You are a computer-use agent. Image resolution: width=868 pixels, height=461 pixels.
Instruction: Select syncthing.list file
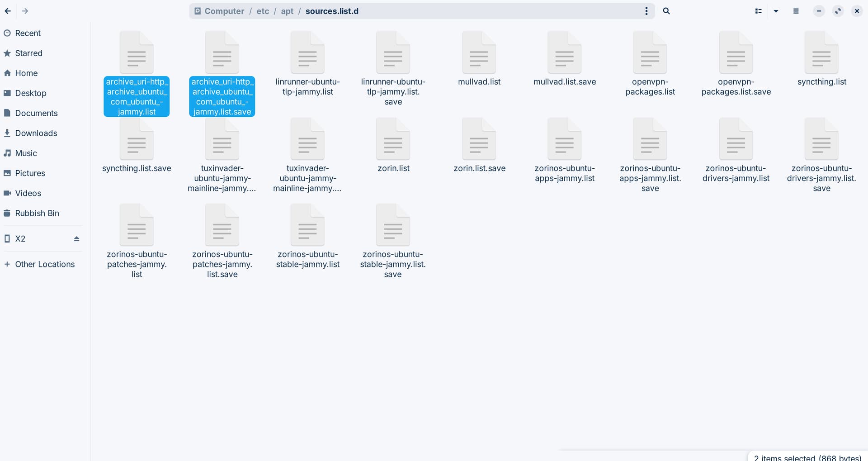[821, 59]
